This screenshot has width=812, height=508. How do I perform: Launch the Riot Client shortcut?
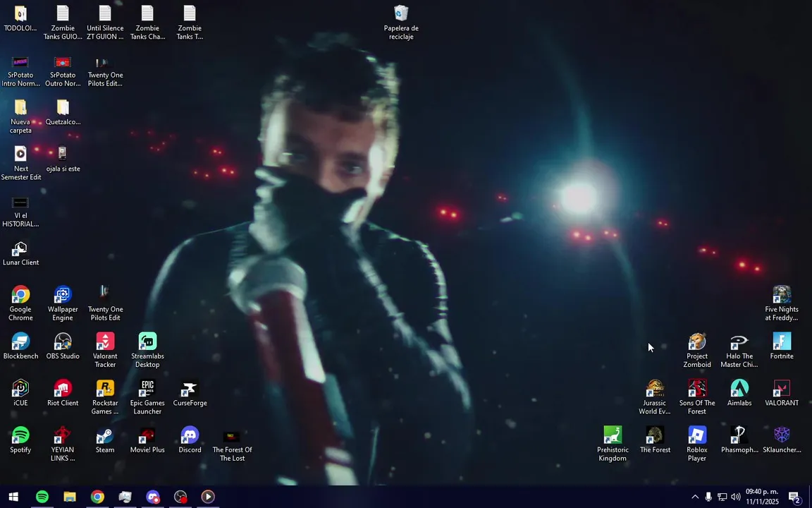coord(63,393)
